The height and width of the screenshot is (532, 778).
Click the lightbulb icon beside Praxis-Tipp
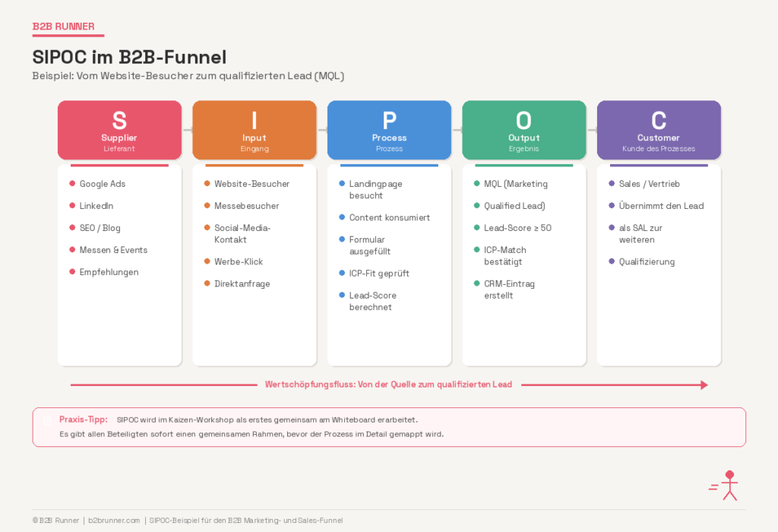[x=47, y=420]
